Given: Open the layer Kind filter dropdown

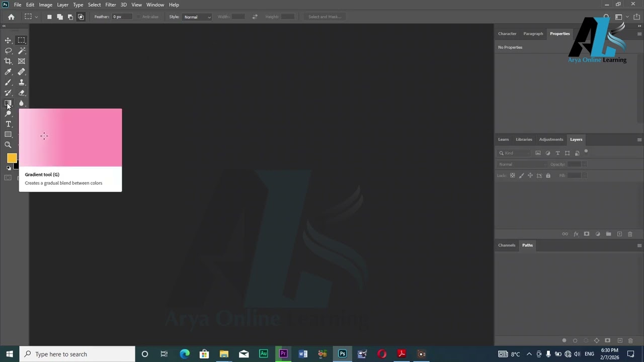Looking at the screenshot, I should pyautogui.click(x=514, y=153).
